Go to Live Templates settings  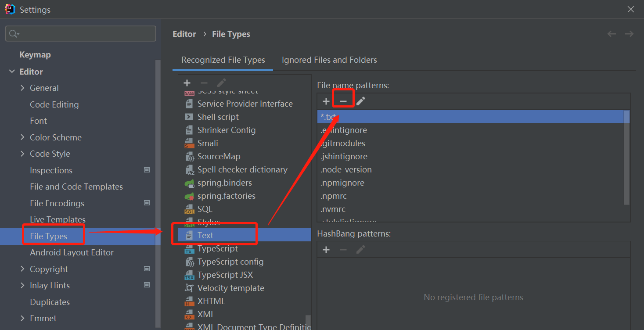(x=58, y=220)
